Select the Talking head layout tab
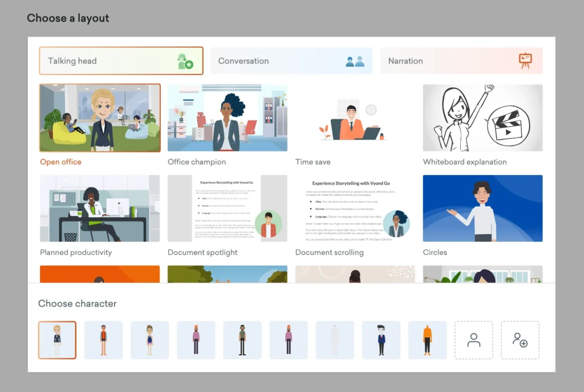584x392 pixels. tap(108, 61)
